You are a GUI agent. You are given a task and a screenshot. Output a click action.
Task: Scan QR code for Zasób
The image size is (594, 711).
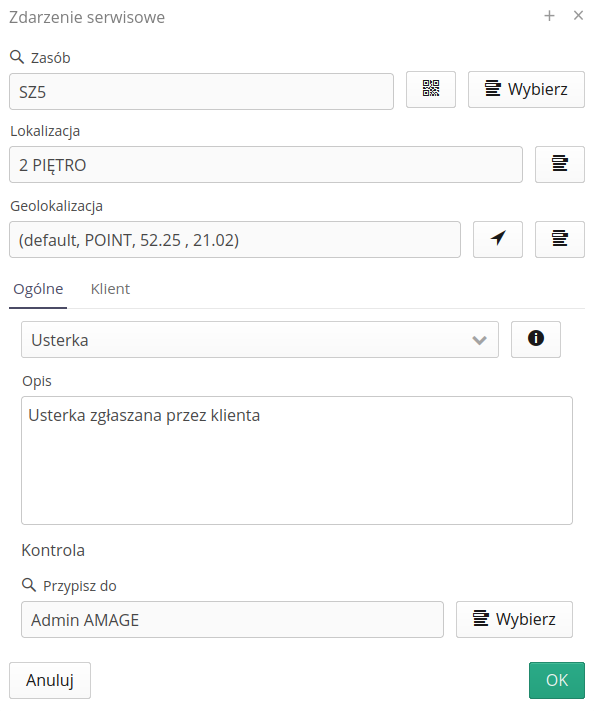click(430, 89)
